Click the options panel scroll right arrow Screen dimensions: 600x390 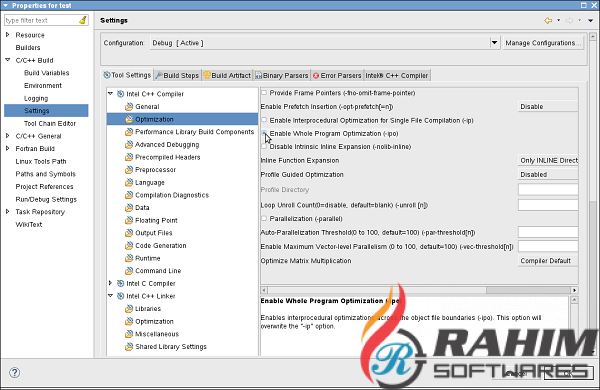click(574, 290)
